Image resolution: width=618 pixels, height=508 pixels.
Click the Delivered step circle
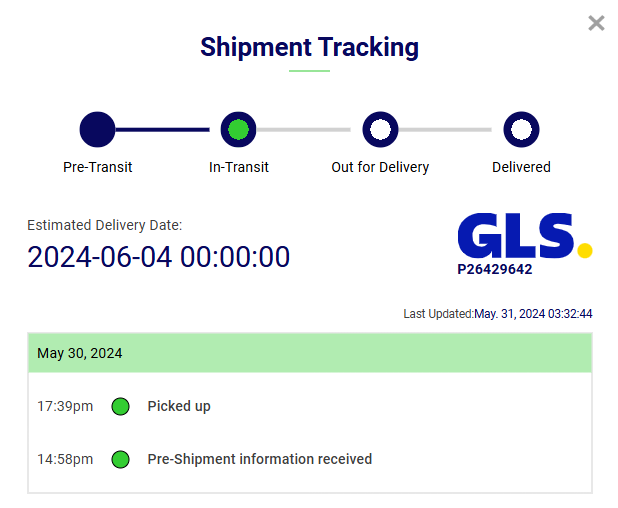pos(521,129)
